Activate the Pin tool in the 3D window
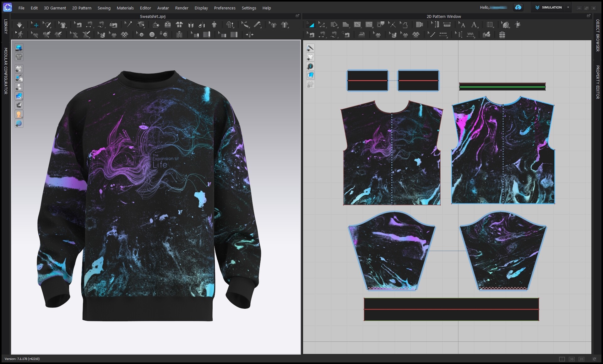 [128, 24]
